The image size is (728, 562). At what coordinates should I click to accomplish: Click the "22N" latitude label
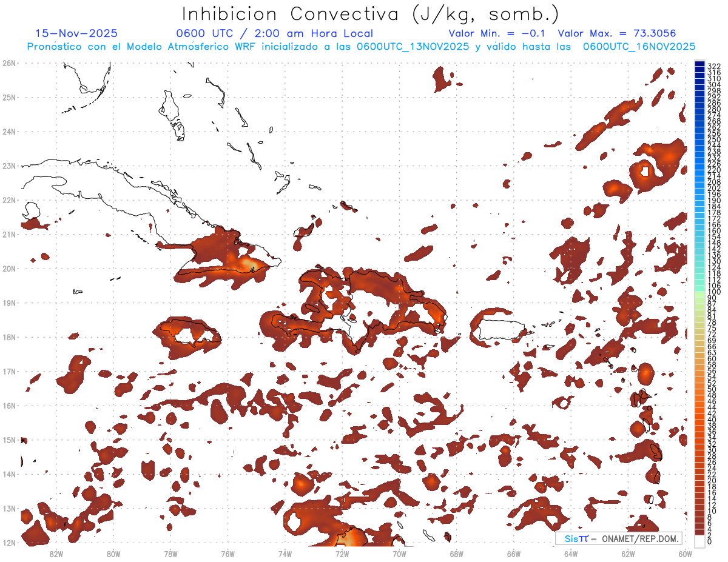pos(9,200)
